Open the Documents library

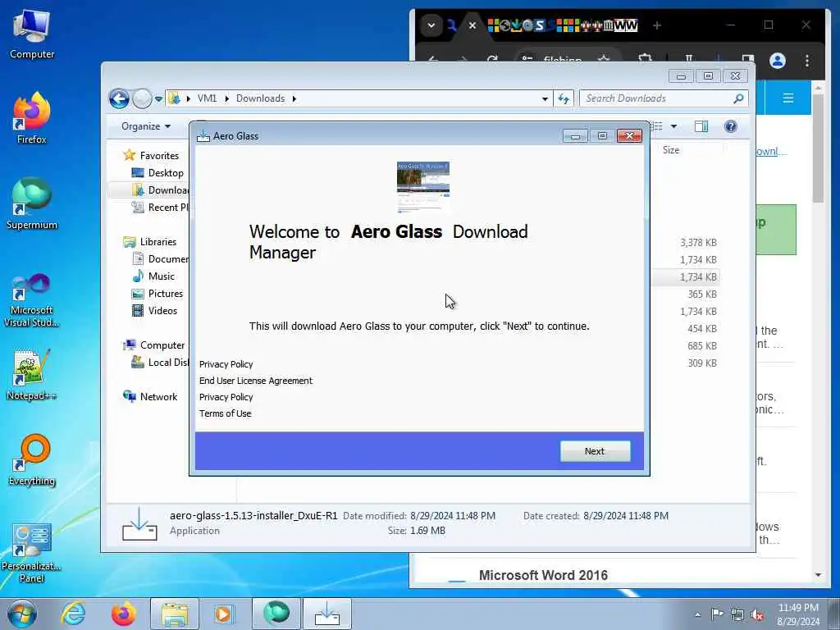click(160, 258)
